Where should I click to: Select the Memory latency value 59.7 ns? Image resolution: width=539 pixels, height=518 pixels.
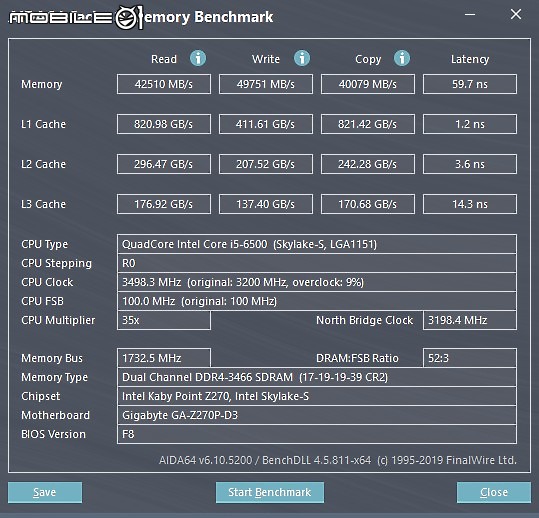click(x=470, y=84)
